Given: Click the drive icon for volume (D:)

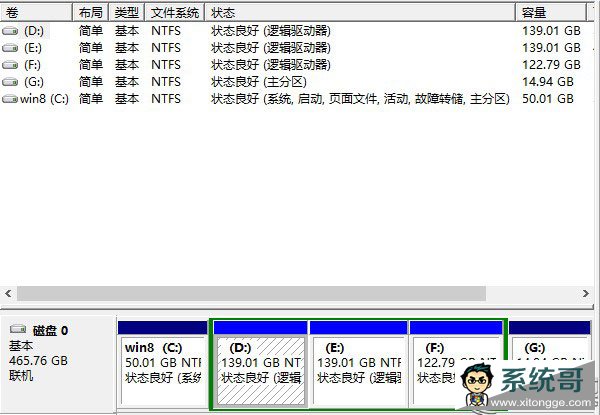Looking at the screenshot, I should (10, 31).
